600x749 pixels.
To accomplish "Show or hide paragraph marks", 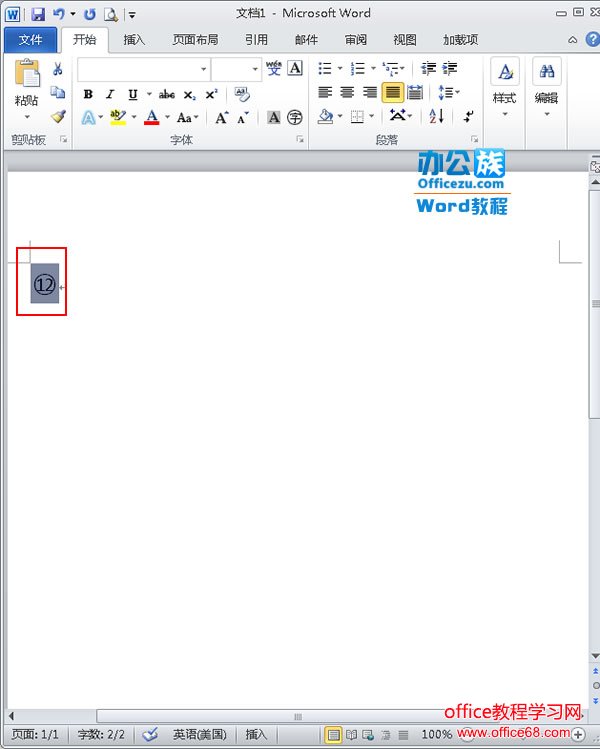I will tap(469, 116).
